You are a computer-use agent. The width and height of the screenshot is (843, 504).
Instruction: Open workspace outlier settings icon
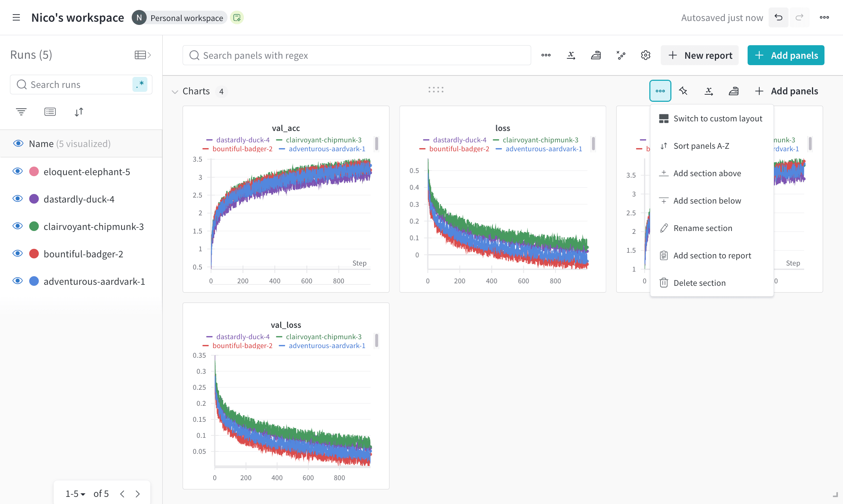(x=621, y=55)
